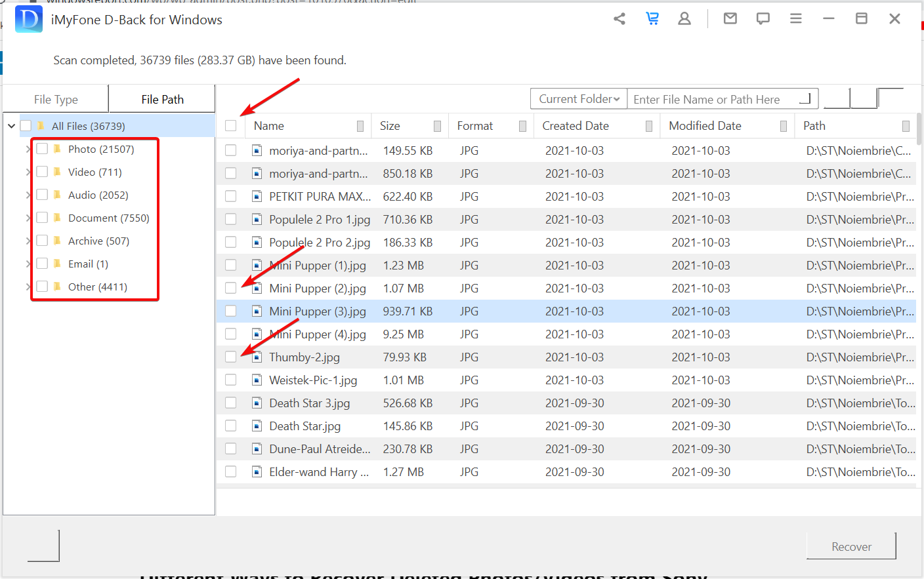Open the hamburger menu icon
Screen dimensions: 924x579
pos(796,19)
